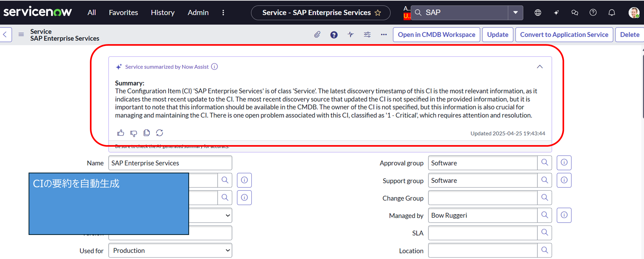This screenshot has width=644, height=259.
Task: Click the Updated 2025-04-25 19:43:44 timestamp
Action: pyautogui.click(x=508, y=133)
